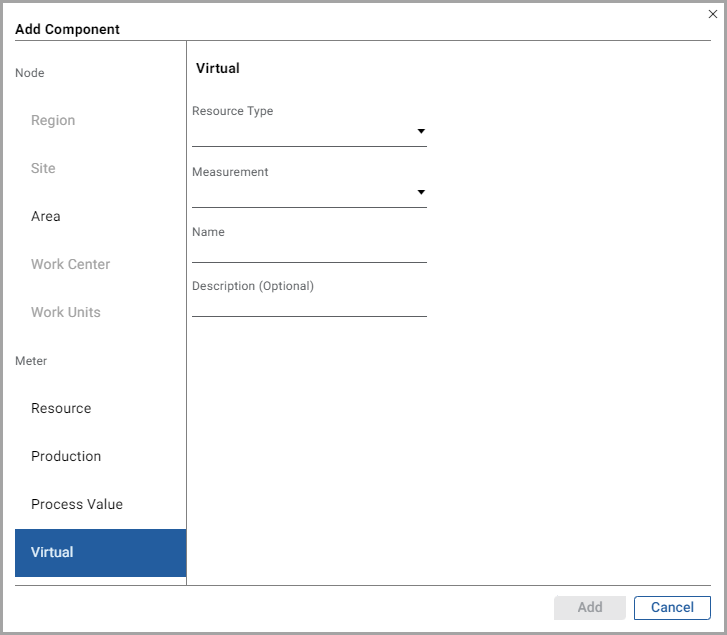Choose the Process Value meter
The width and height of the screenshot is (727, 635).
pyautogui.click(x=77, y=504)
